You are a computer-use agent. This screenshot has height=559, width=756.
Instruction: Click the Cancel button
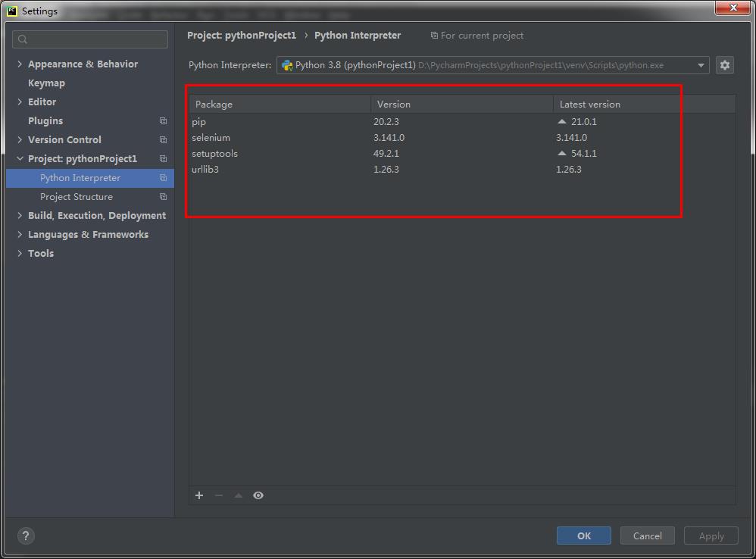pos(647,536)
